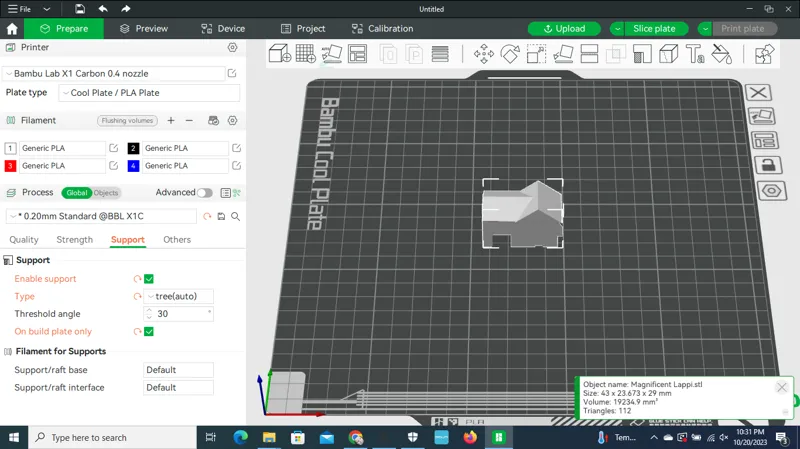The width and height of the screenshot is (800, 449).
Task: Open the File menu dropdown arrow
Action: (46, 9)
